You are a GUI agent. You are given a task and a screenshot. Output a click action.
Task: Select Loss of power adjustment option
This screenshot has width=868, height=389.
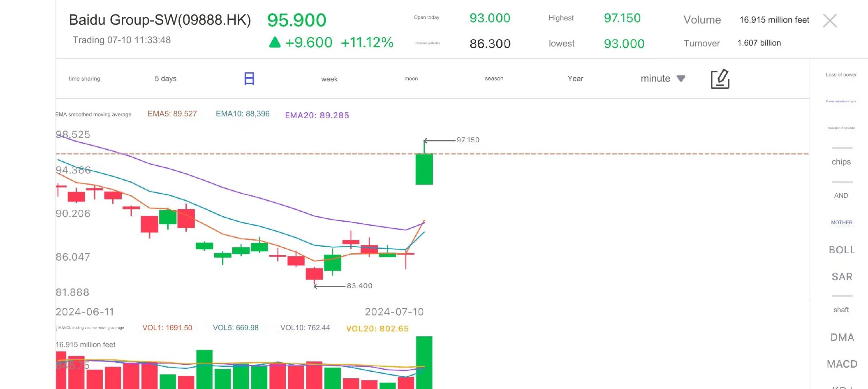[x=841, y=75]
